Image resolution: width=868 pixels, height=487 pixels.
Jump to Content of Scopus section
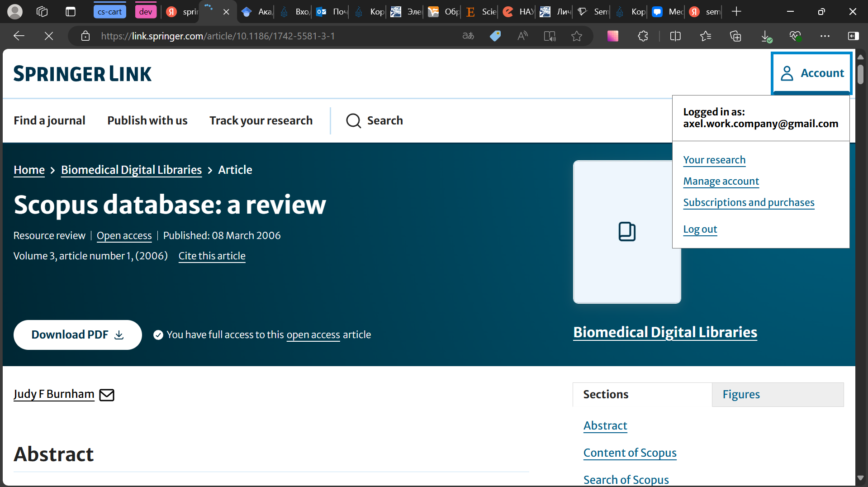point(630,453)
